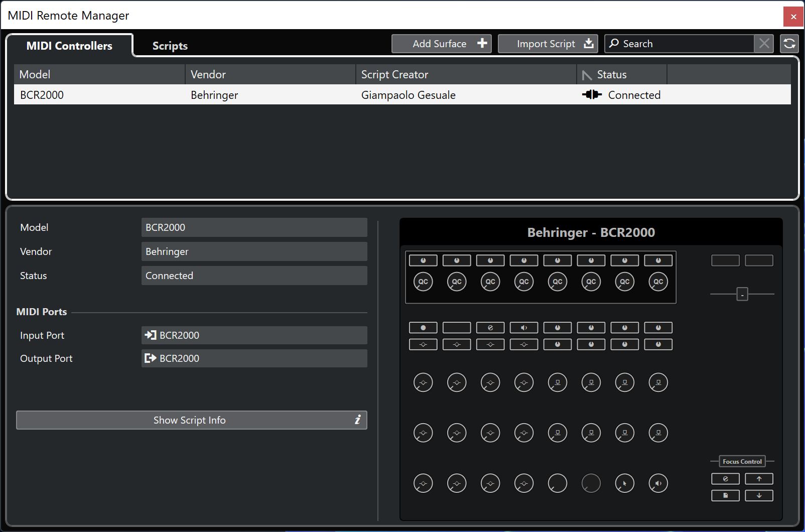Click the Add Surface button

click(x=441, y=44)
